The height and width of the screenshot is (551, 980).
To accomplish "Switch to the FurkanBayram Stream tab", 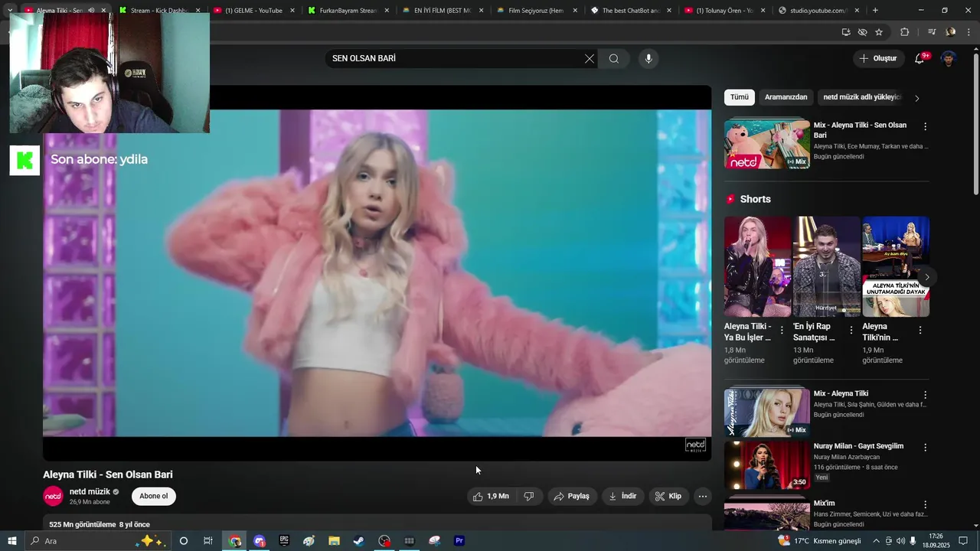I will (x=347, y=11).
